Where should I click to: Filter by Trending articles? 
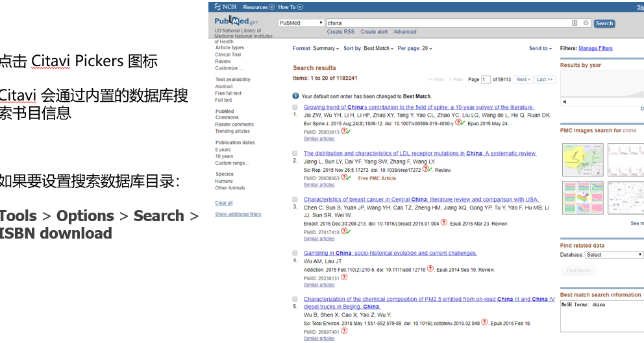[232, 131]
